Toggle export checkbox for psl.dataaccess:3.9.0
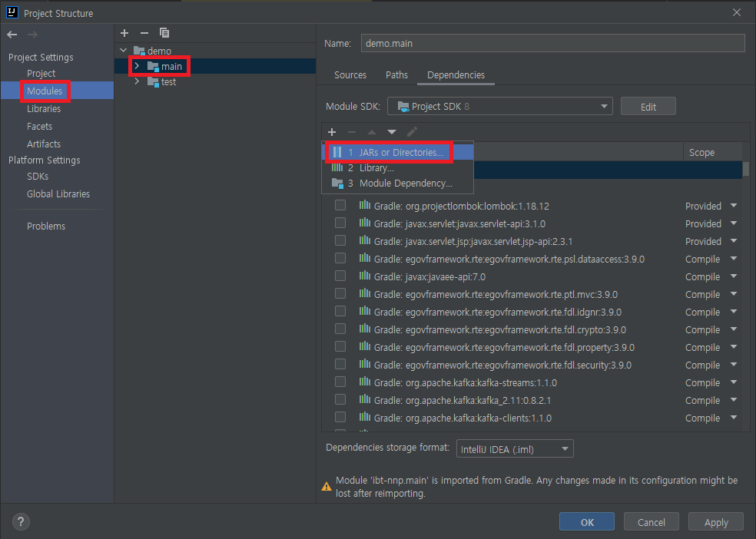 [340, 258]
